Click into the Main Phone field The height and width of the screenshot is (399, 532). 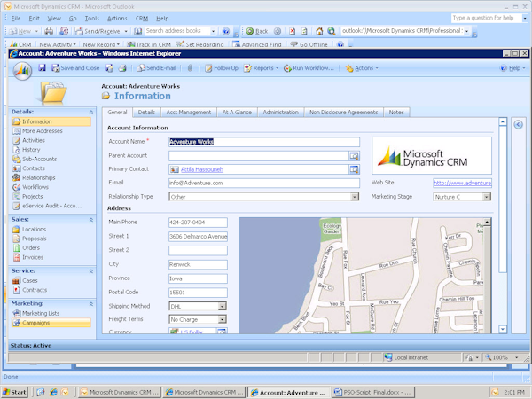point(198,223)
